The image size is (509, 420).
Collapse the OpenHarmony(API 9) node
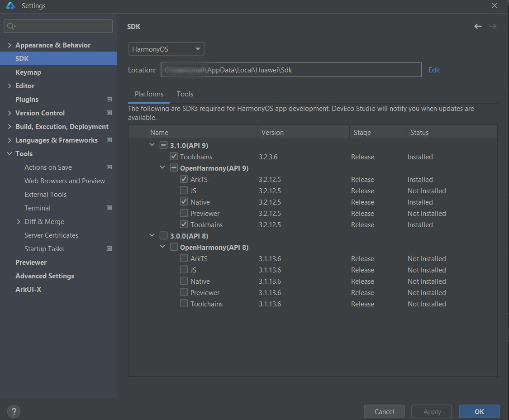pyautogui.click(x=162, y=167)
